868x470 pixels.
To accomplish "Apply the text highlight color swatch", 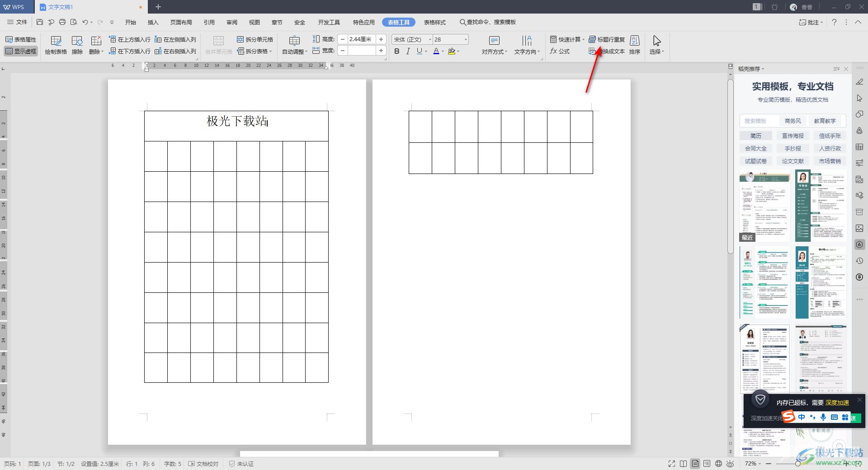I will tap(451, 51).
